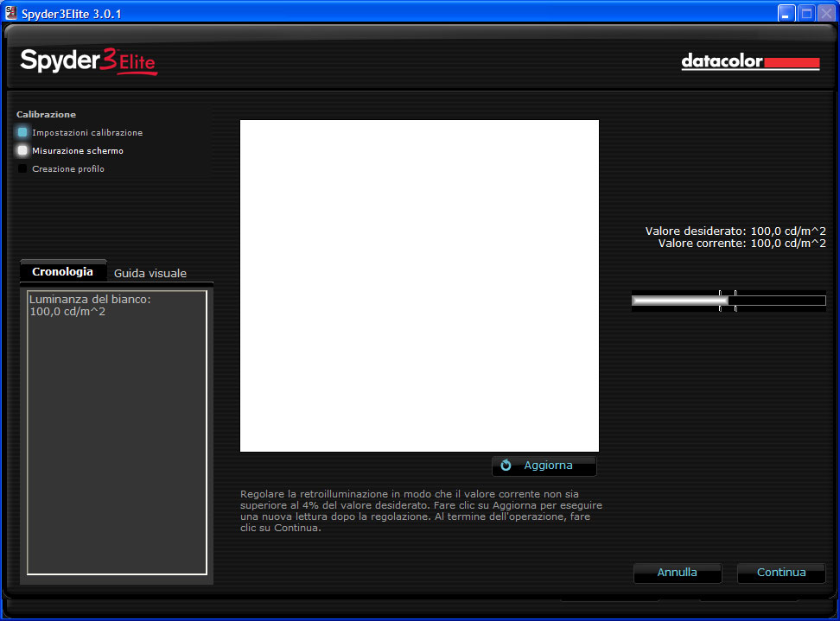Image resolution: width=840 pixels, height=621 pixels.
Task: Click the Spyder3Elite 3.0.1 title bar text
Action: [x=71, y=14]
